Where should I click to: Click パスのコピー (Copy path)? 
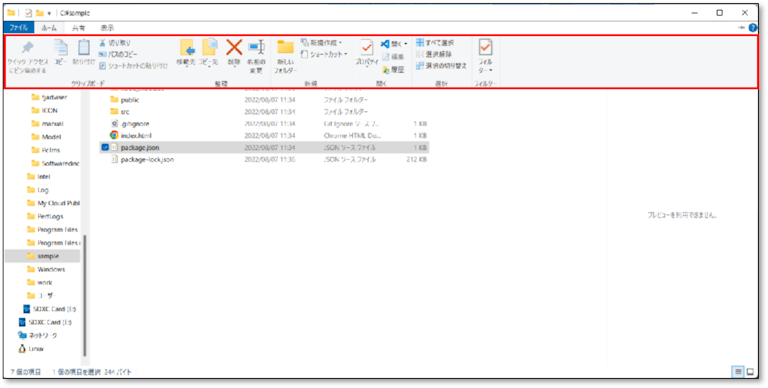[x=118, y=54]
